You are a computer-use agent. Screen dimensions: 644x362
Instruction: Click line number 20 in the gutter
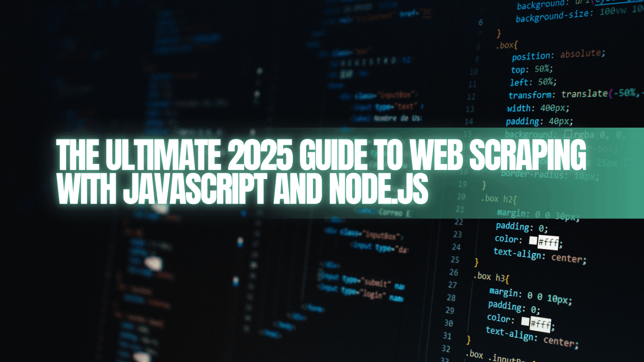click(x=461, y=197)
